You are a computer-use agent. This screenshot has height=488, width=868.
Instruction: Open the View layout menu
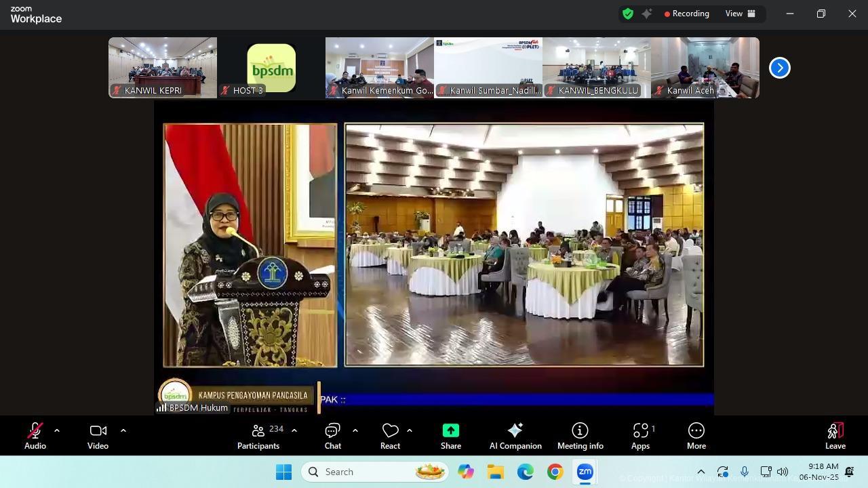(x=741, y=14)
